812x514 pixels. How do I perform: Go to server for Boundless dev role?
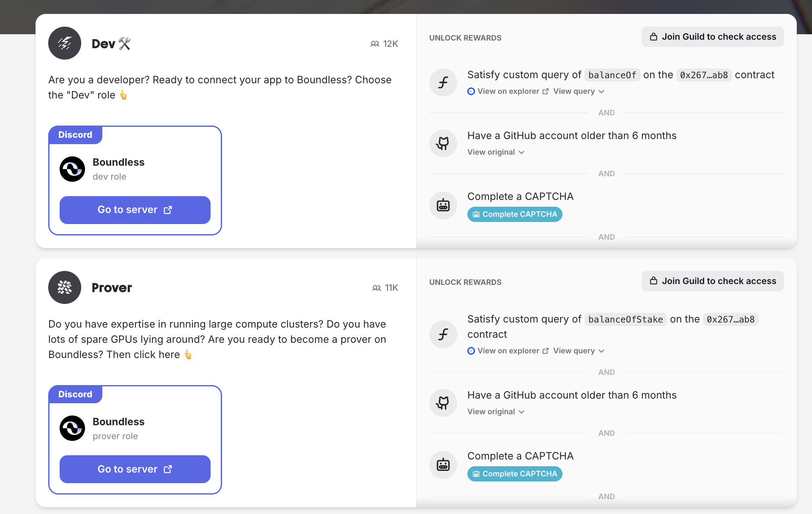[135, 210]
